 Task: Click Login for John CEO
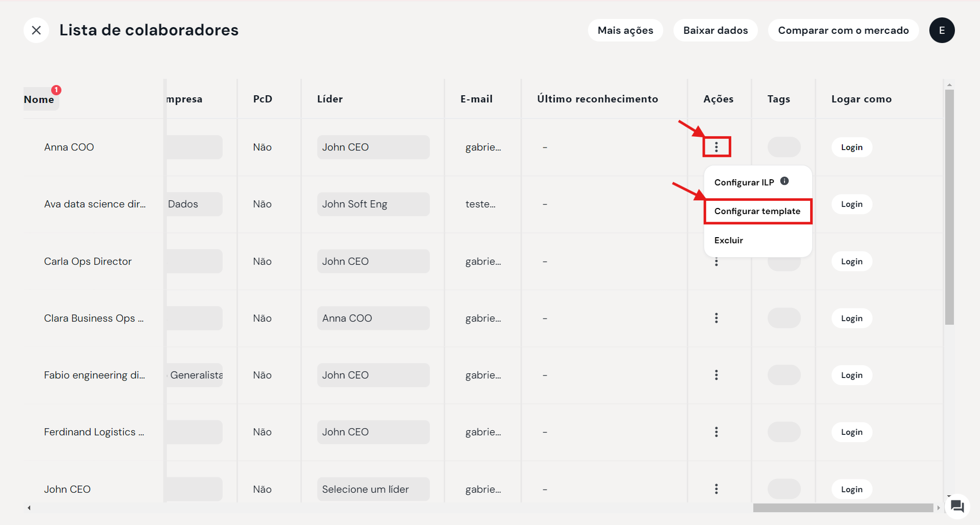[852, 489]
